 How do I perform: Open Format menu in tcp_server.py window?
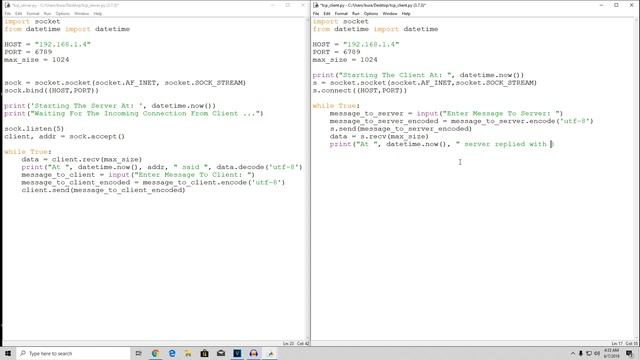pos(33,13)
